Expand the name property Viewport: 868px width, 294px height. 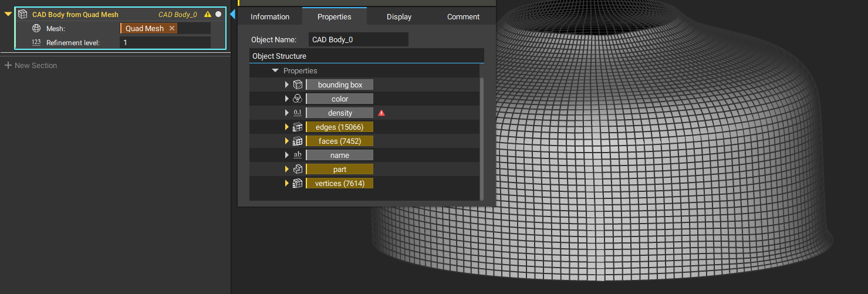(x=287, y=155)
